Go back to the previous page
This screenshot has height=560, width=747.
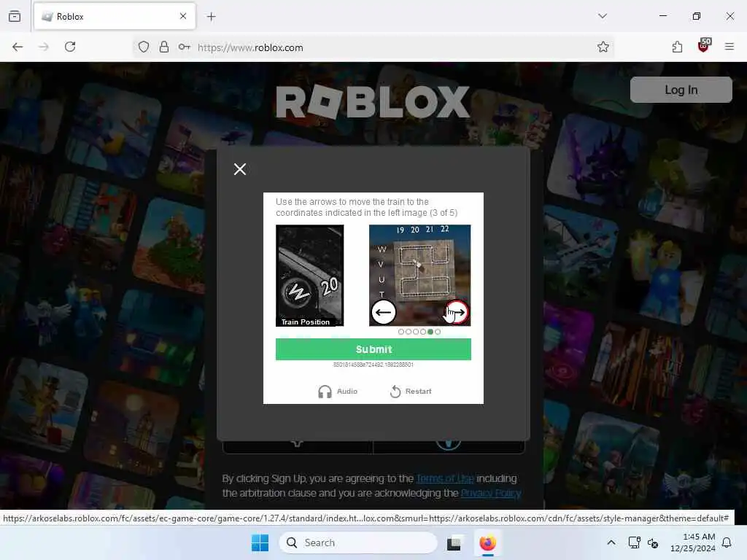pos(18,47)
